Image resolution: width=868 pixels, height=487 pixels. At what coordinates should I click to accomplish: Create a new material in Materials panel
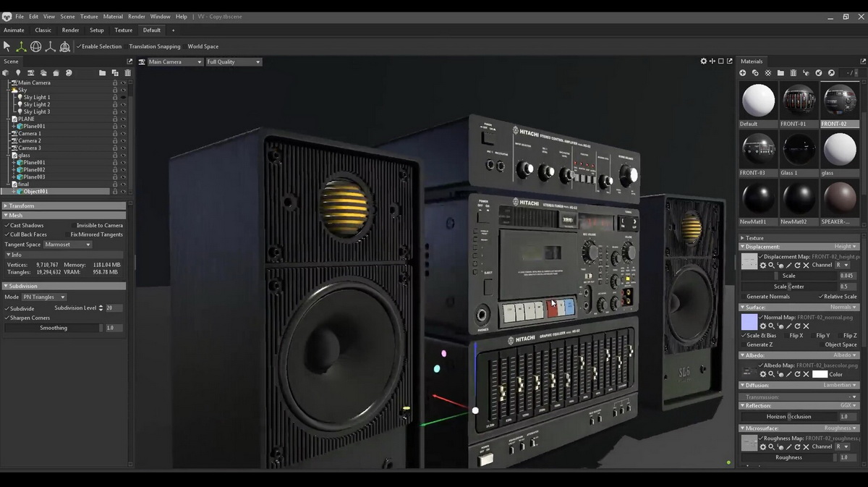pos(742,73)
